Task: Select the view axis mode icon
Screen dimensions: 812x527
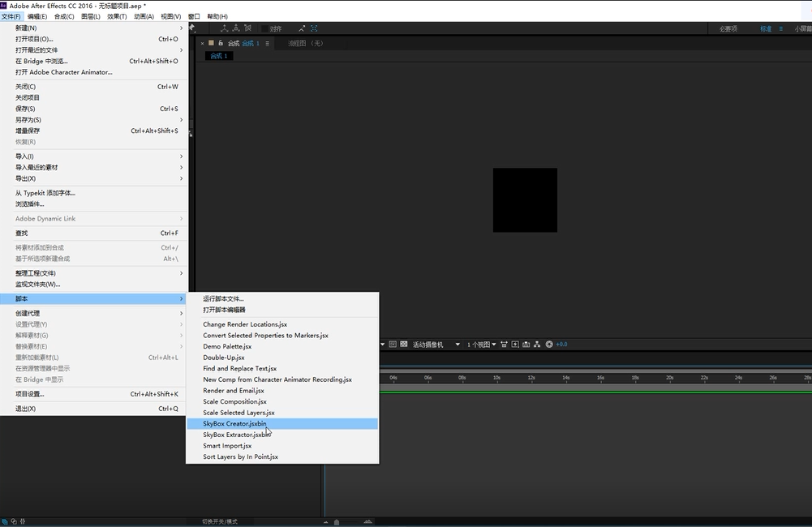Action: pos(248,28)
